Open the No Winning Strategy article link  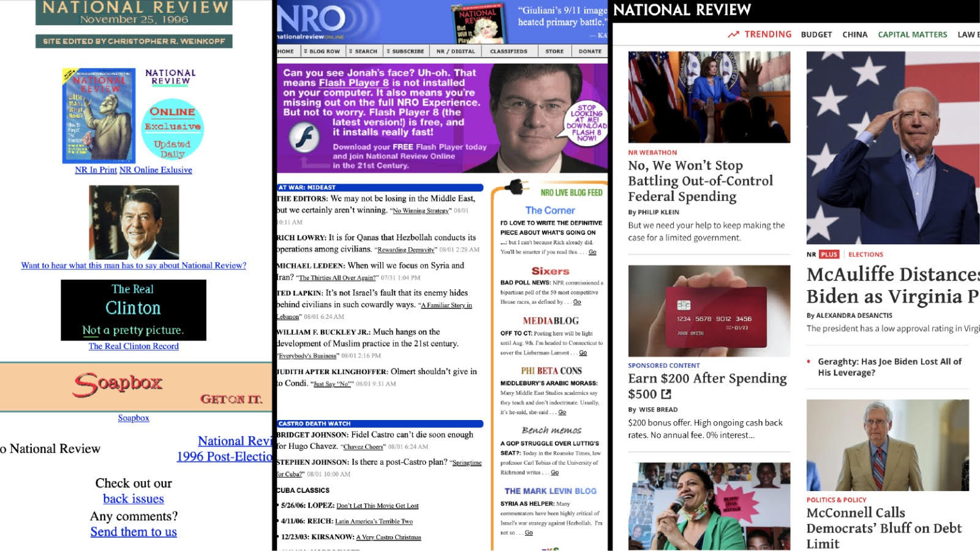click(x=421, y=211)
